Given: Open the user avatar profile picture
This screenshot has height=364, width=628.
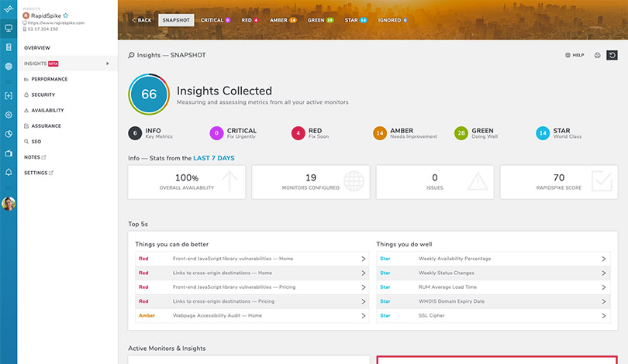Looking at the screenshot, I should [9, 204].
